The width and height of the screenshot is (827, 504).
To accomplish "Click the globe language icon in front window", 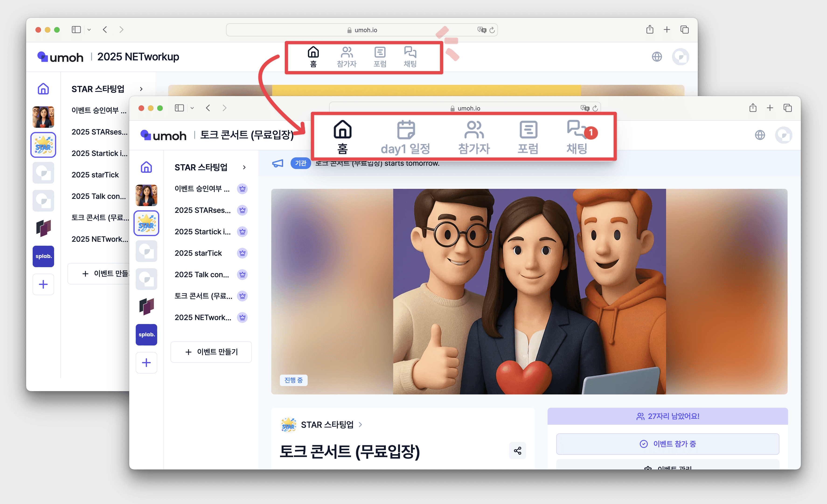I will [760, 135].
